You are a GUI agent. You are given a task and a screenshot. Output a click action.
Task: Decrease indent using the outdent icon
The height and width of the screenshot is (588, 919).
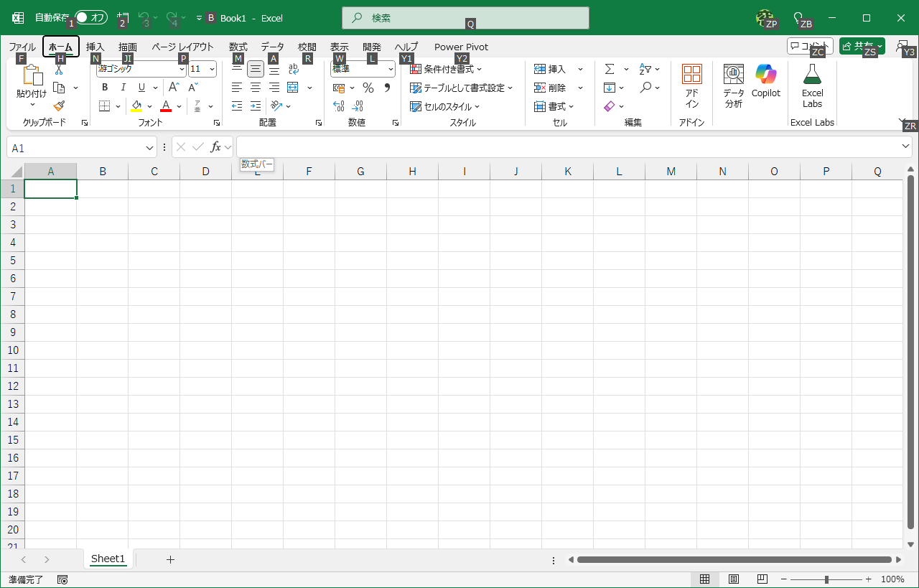(237, 106)
